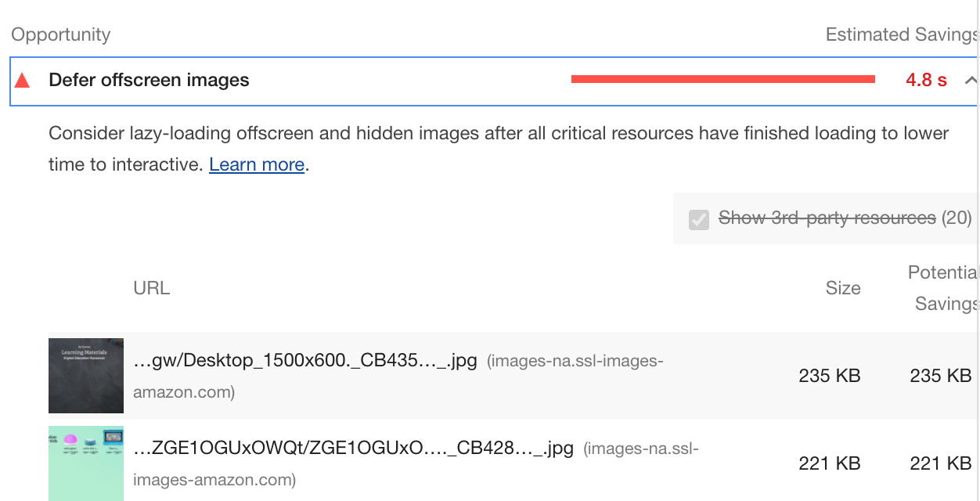980x501 pixels.
Task: Click the Potential Savings column header
Action: point(943,288)
